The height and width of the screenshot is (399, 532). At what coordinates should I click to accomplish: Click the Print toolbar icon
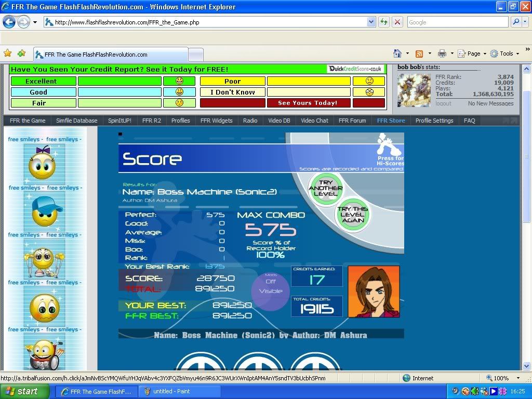tap(442, 54)
